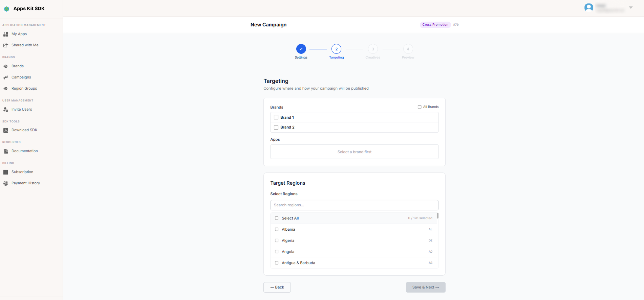This screenshot has height=300, width=644.
Task: Click the 'Antigua & Barbuda' region name
Action: click(298, 263)
